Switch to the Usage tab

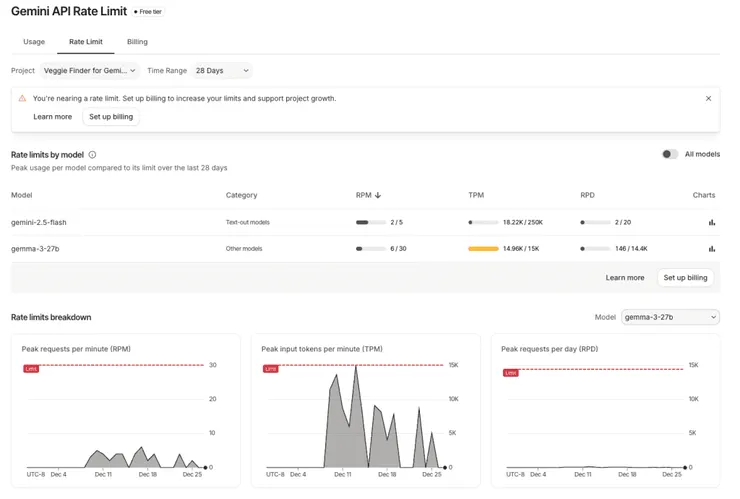coord(34,42)
